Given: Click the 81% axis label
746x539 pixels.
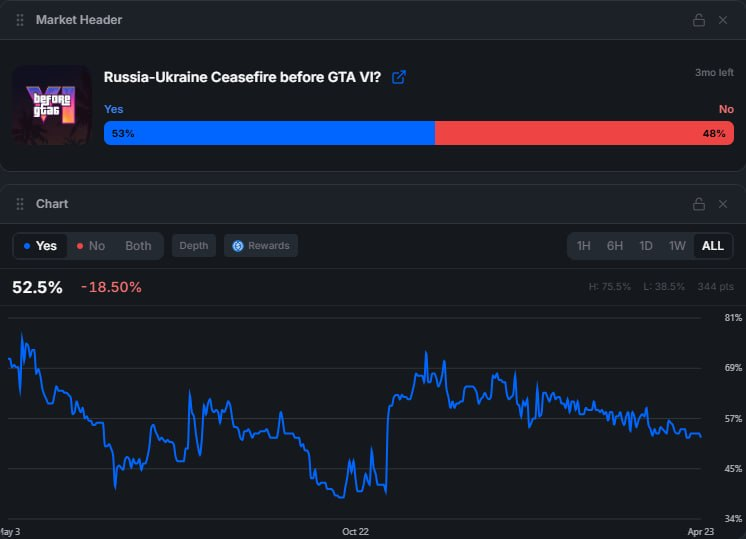Looking at the screenshot, I should pyautogui.click(x=733, y=318).
